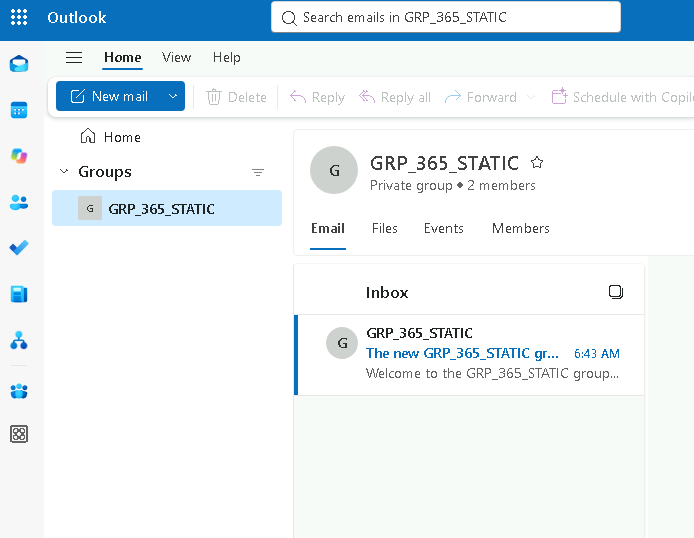Select the Email tab of the group
The image size is (694, 538).
click(x=328, y=228)
